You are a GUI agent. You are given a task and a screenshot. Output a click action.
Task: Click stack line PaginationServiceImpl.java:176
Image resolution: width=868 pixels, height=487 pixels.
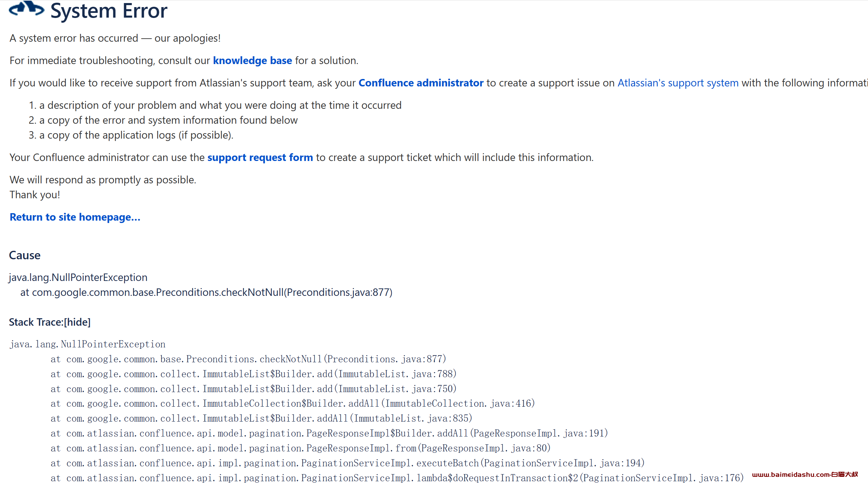click(397, 478)
